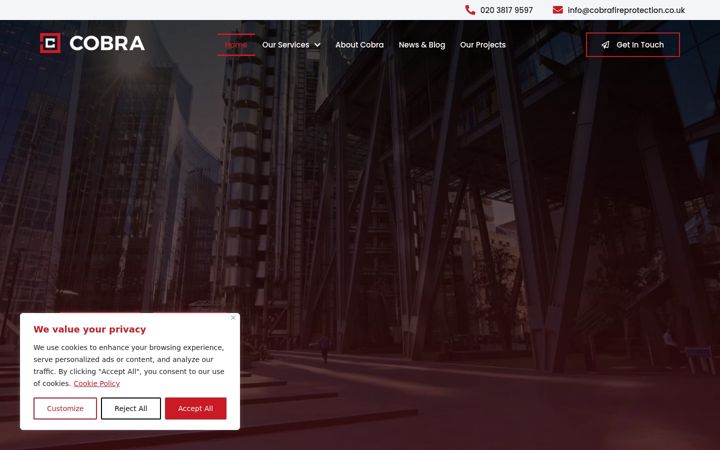The width and height of the screenshot is (720, 450).
Task: Go to About Cobra page
Action: [x=360, y=45]
